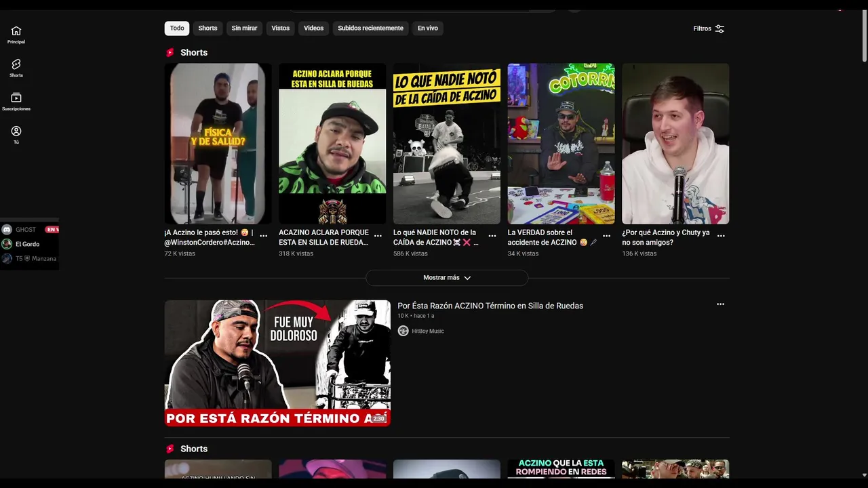
Task: Play the 'FUE MUY DOLOROSO' video thumbnail
Action: (277, 363)
